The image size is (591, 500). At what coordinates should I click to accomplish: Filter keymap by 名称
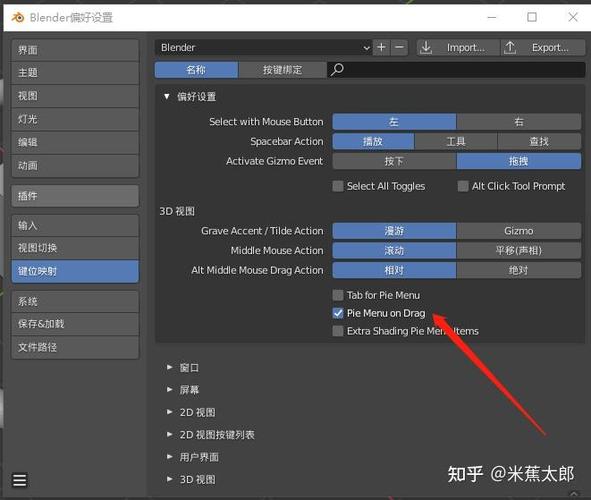pyautogui.click(x=196, y=70)
